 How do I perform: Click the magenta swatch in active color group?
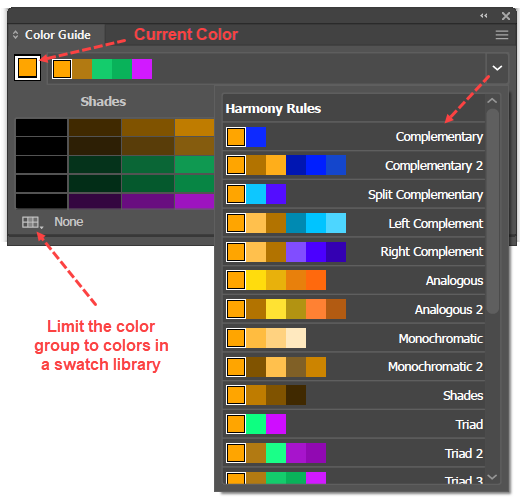click(142, 69)
